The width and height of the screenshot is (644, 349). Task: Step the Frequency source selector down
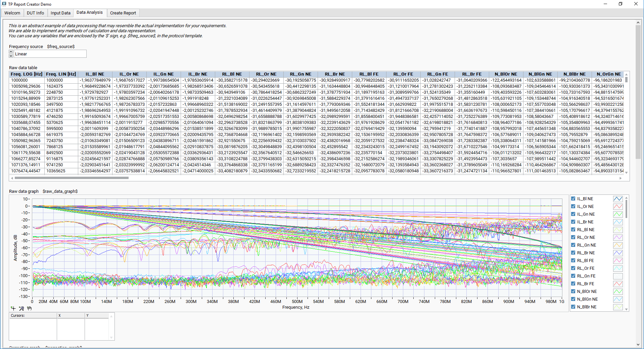(x=11, y=56)
